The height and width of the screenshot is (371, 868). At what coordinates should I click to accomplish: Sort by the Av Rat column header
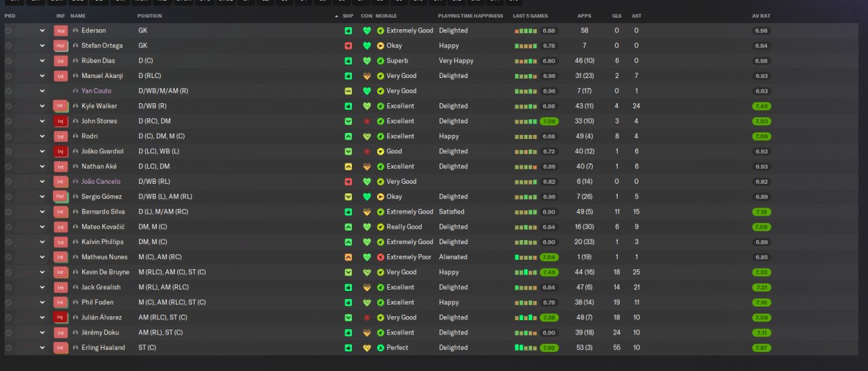pos(761,16)
